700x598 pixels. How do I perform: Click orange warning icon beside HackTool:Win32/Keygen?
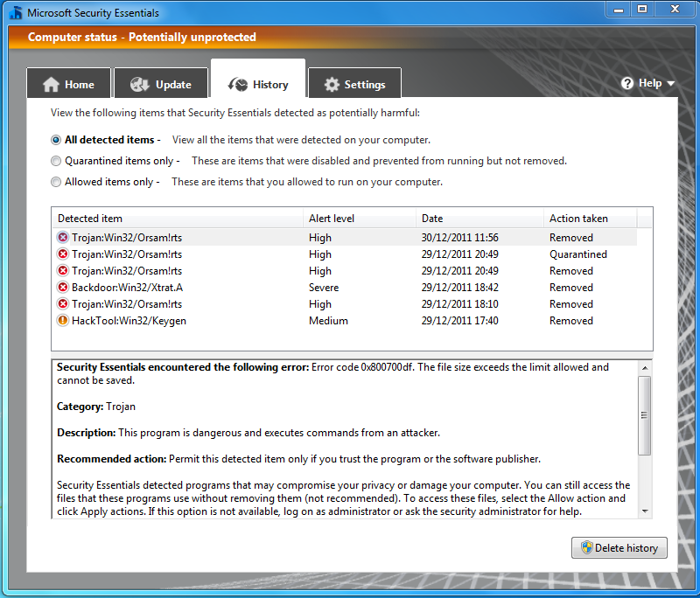63,321
